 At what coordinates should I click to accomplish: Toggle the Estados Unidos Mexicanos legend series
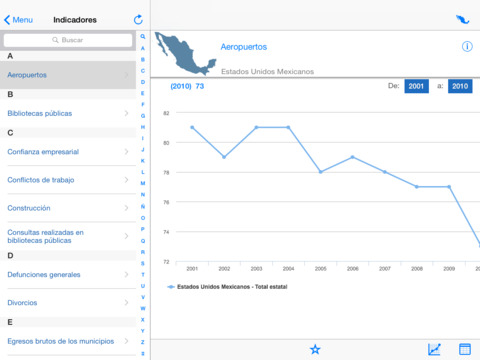pyautogui.click(x=227, y=287)
